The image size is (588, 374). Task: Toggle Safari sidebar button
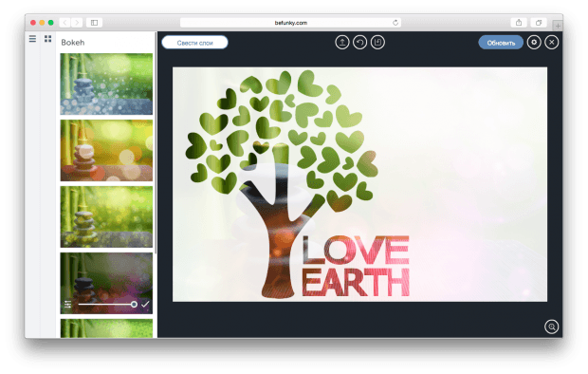pyautogui.click(x=94, y=23)
